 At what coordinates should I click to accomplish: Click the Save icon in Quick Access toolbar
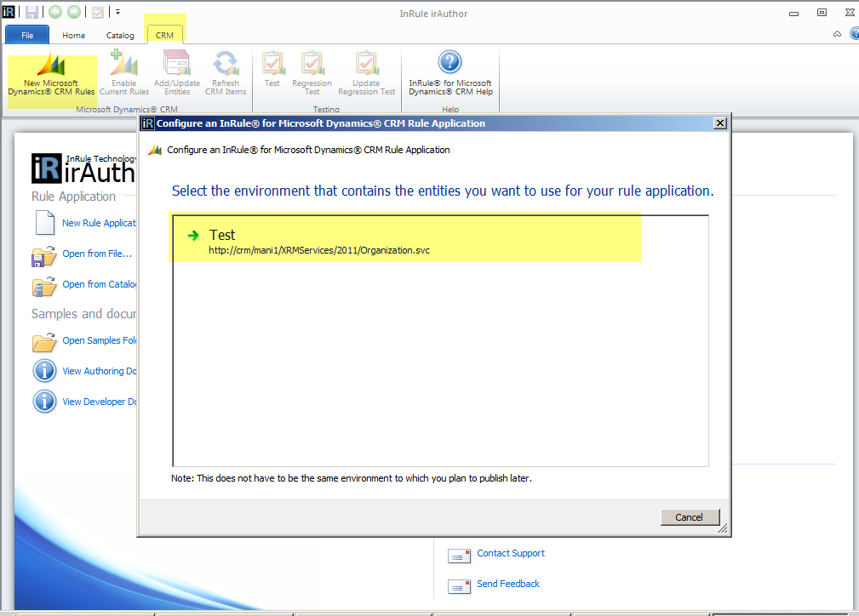[30, 12]
